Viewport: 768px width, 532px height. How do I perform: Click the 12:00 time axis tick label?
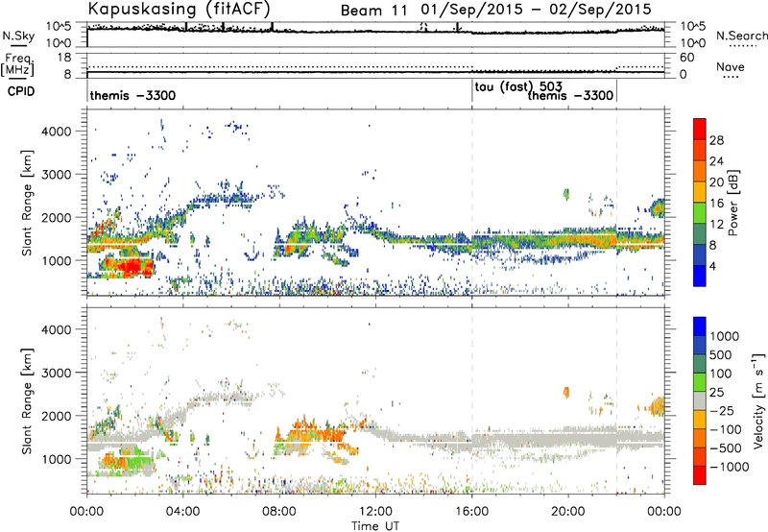(x=375, y=512)
